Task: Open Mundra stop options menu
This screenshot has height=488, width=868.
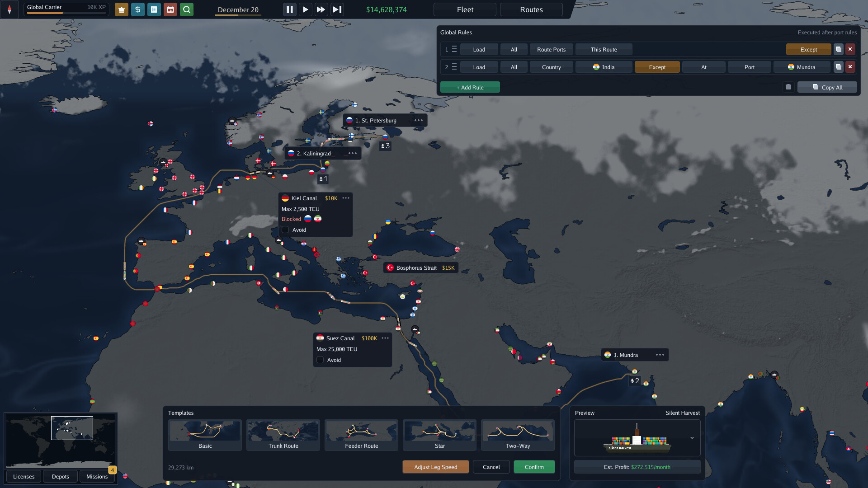Action: [x=660, y=355]
